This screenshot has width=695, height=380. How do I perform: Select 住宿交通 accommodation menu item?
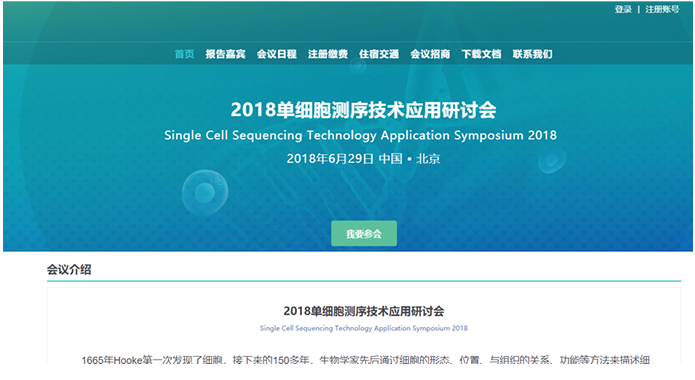pos(379,54)
